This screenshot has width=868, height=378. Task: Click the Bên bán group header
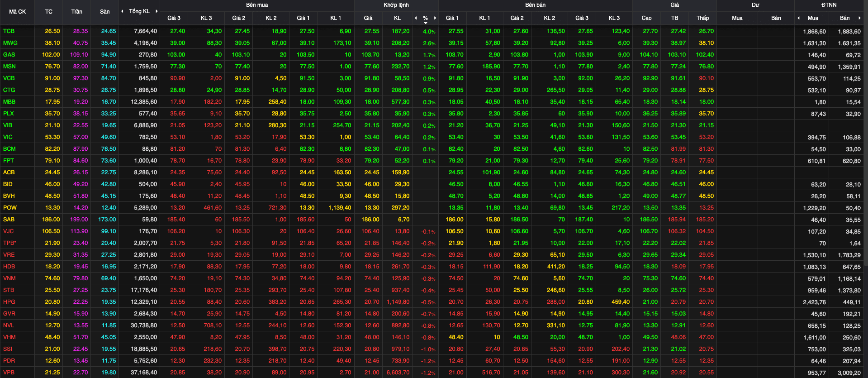click(x=536, y=5)
